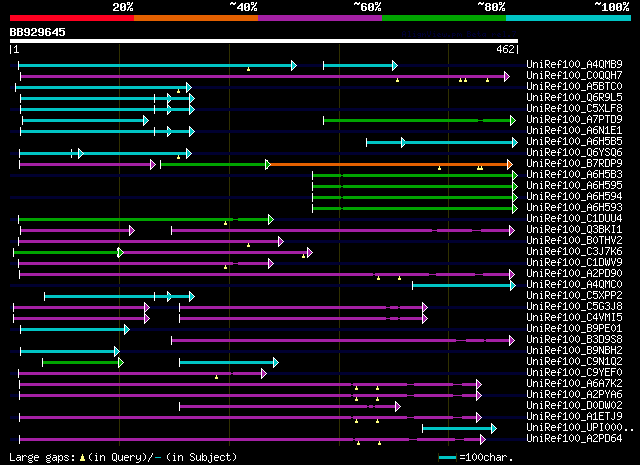The height and width of the screenshot is (465, 640).
Task: Select the UniRef100_C1DUU4 label
Action: click(574, 218)
